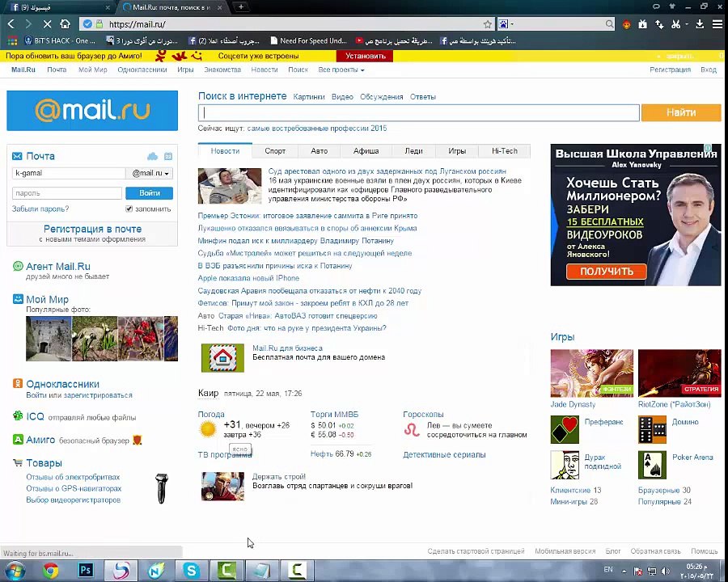The height and width of the screenshot is (582, 728).
Task: Click the Амиго green A icon
Action: click(18, 440)
